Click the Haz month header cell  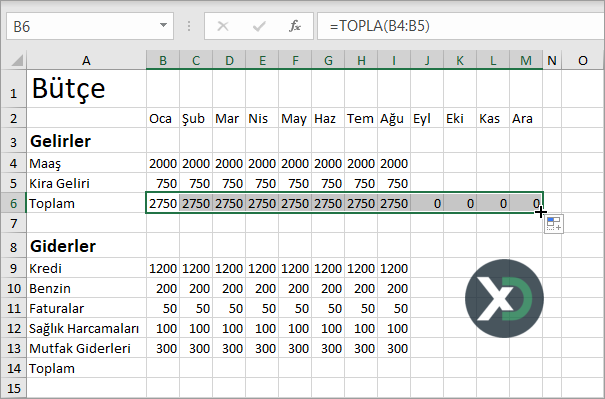(328, 118)
